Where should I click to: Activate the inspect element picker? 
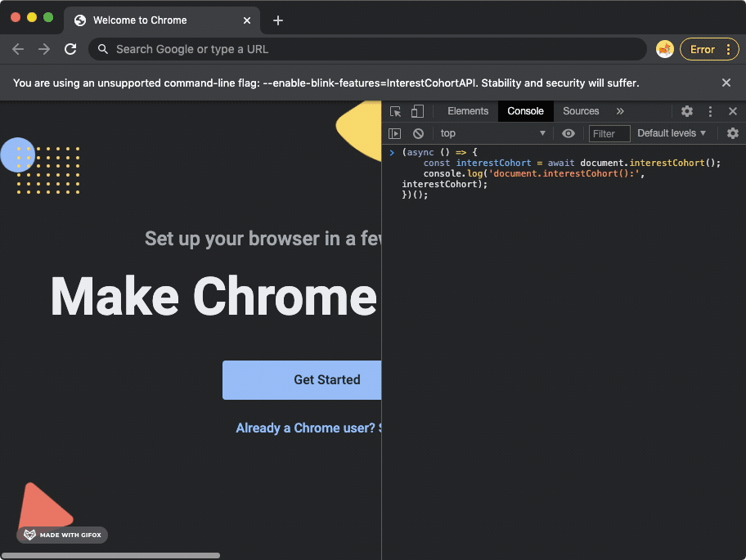(x=395, y=111)
